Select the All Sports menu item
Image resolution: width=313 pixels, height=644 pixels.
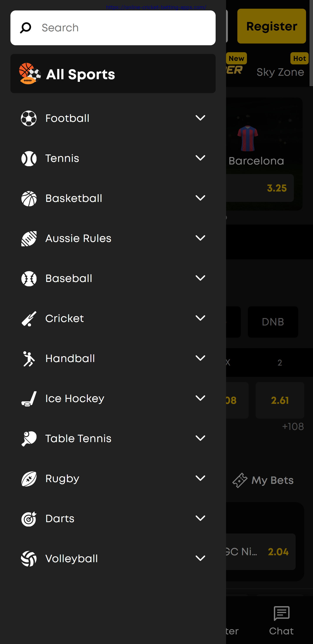(113, 74)
